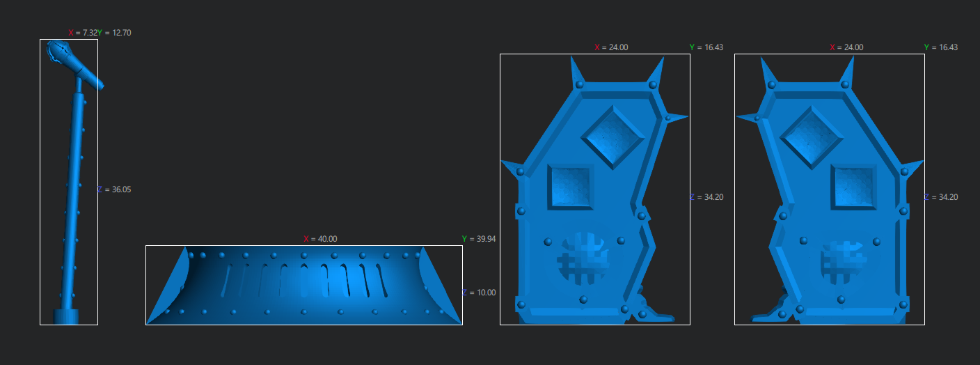
Task: Click the square emblem on the left shield
Action: pyautogui.click(x=570, y=187)
